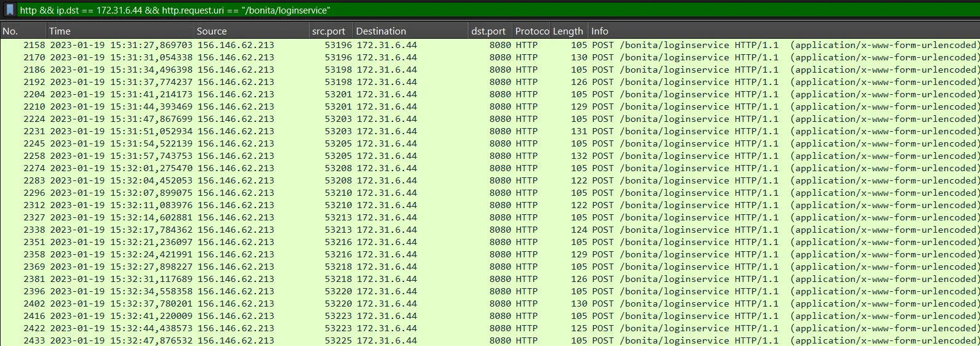Screen dimensions: 980x346
Task: Click source port 53210 in packet 2296
Action: (338, 193)
